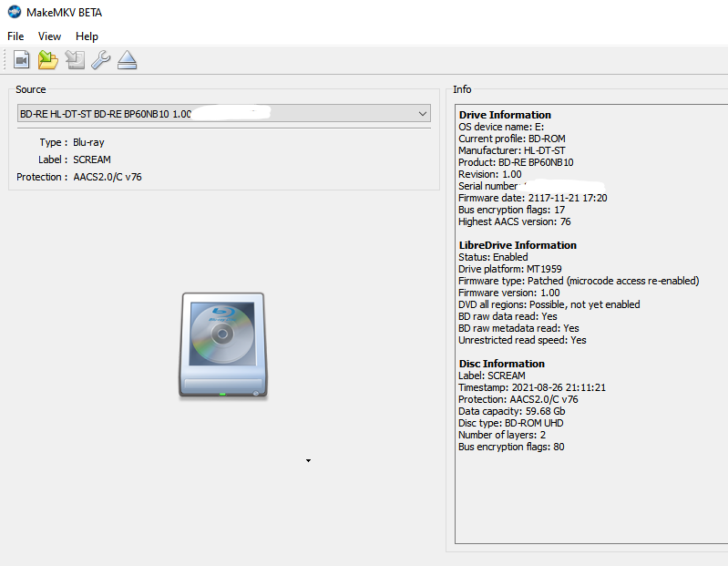Click the MakeMKV title bar app icon
The height and width of the screenshot is (566, 728).
click(x=12, y=11)
